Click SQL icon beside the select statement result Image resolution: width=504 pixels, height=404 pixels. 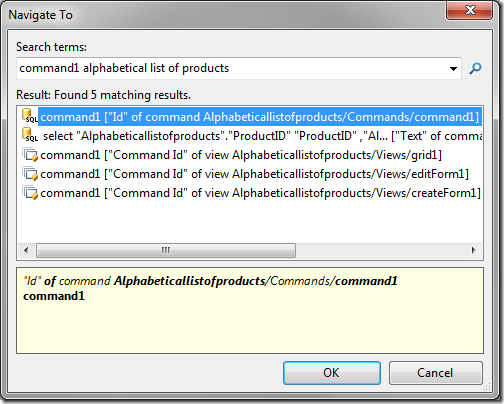30,135
